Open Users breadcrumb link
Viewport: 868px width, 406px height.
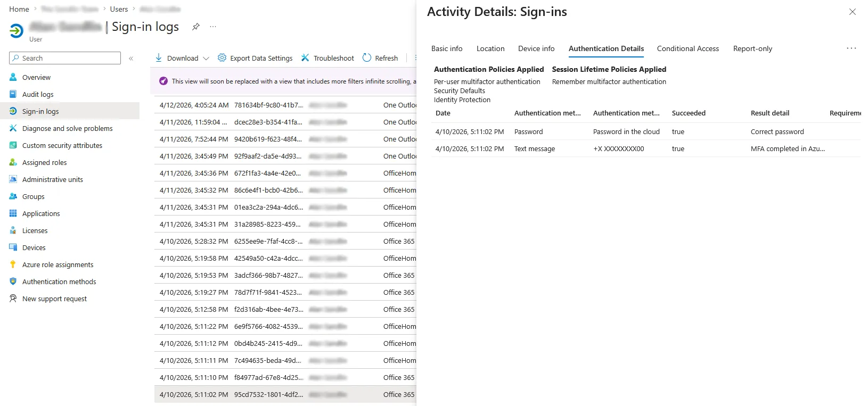pos(119,9)
